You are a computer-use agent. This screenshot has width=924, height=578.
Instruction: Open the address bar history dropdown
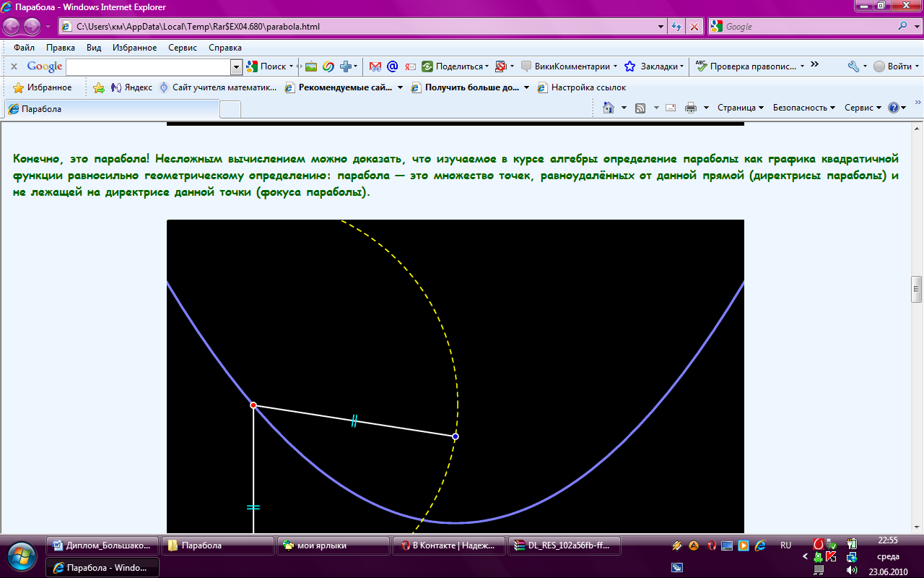coord(661,27)
